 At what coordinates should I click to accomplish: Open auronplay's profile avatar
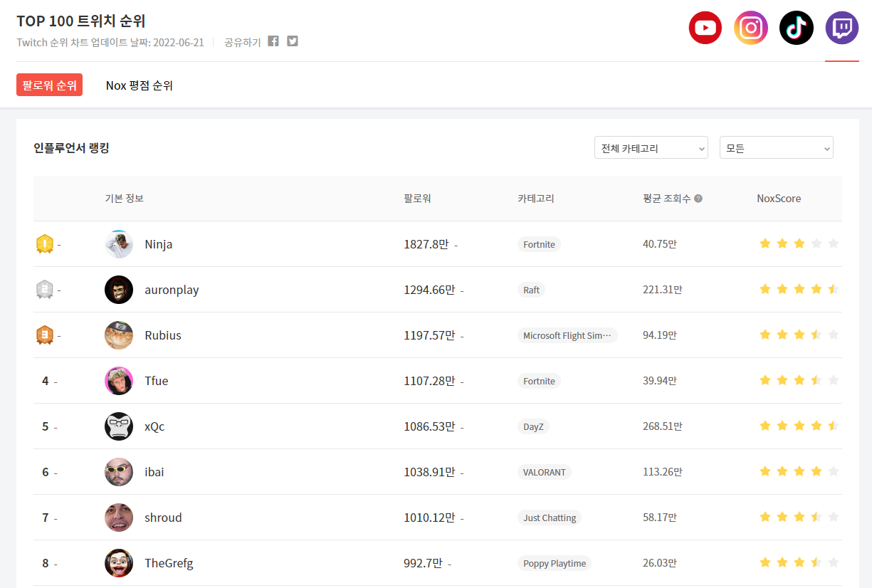coord(119,290)
